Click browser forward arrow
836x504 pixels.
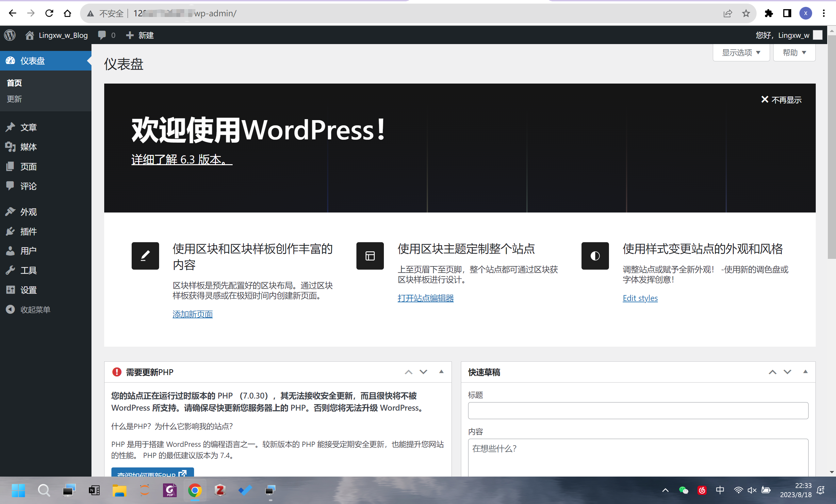pos(31,13)
